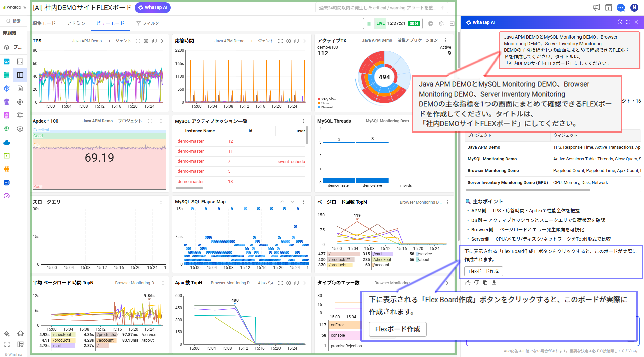Change the 30分 time range
Screen dimensions: 644x357
(x=414, y=24)
